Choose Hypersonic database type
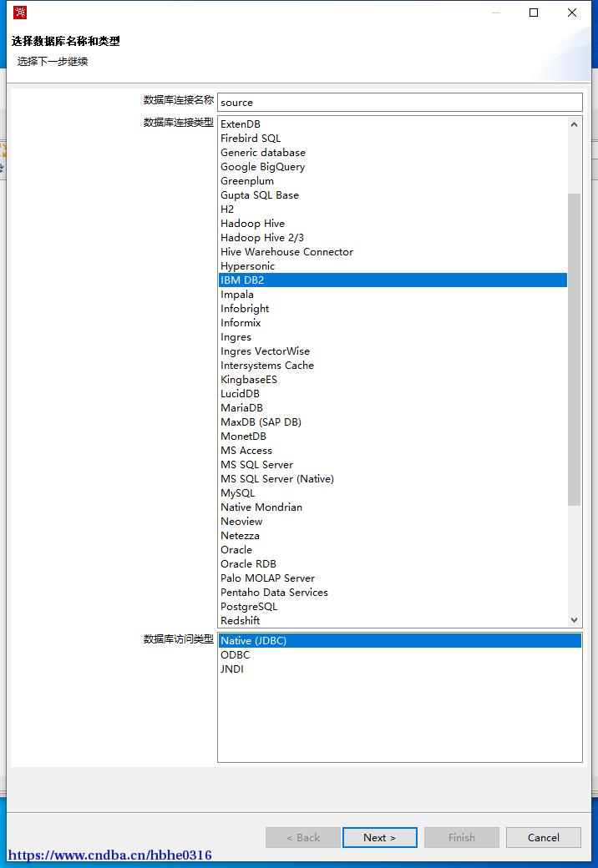Screen dimensions: 598x868 point(393,266)
